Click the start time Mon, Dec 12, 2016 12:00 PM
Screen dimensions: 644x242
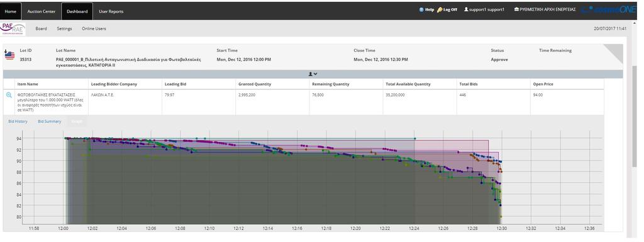click(x=243, y=59)
